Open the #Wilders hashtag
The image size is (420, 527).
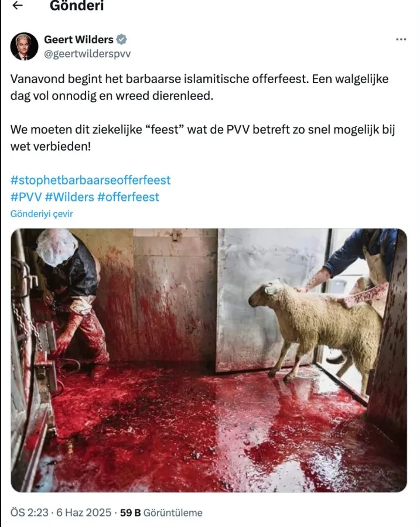coord(69,197)
